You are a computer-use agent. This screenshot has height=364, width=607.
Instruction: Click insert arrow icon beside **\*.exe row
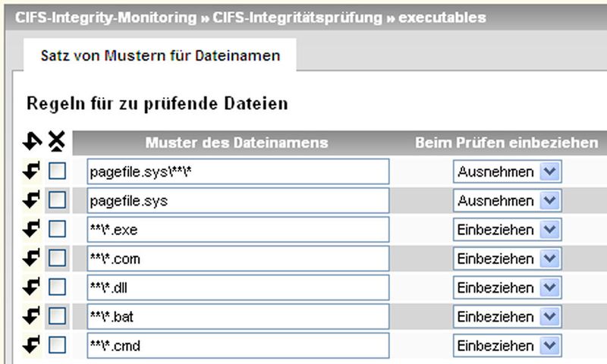pyautogui.click(x=31, y=229)
